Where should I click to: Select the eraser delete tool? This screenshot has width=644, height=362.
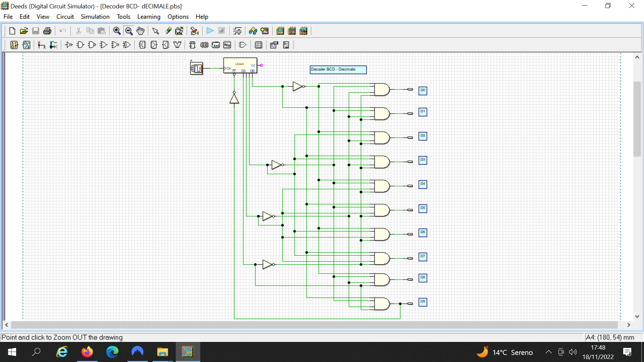[x=168, y=31]
